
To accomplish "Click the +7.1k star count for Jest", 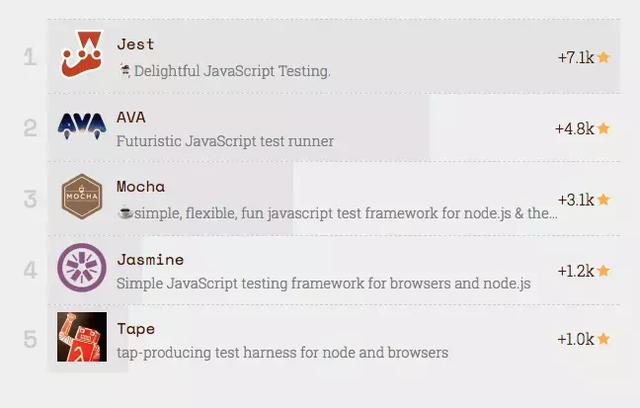I will click(576, 58).
